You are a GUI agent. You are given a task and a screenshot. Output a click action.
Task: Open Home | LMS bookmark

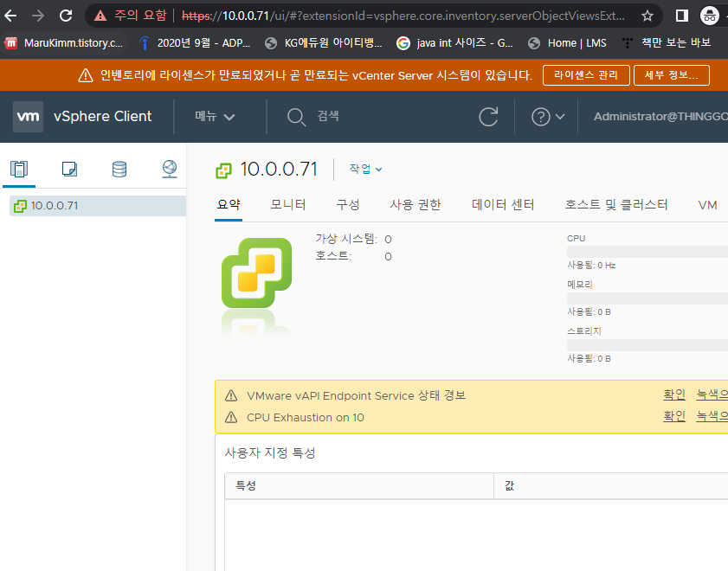click(567, 43)
